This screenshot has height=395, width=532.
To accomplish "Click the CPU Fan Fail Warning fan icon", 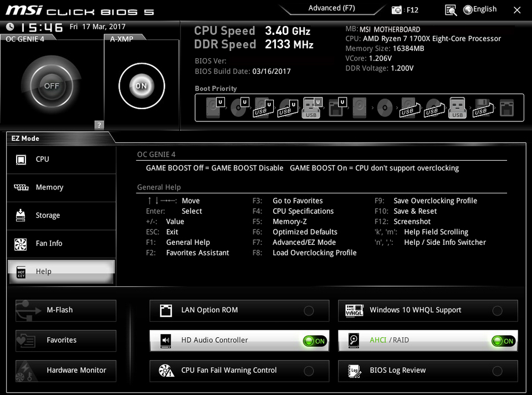I will click(166, 371).
